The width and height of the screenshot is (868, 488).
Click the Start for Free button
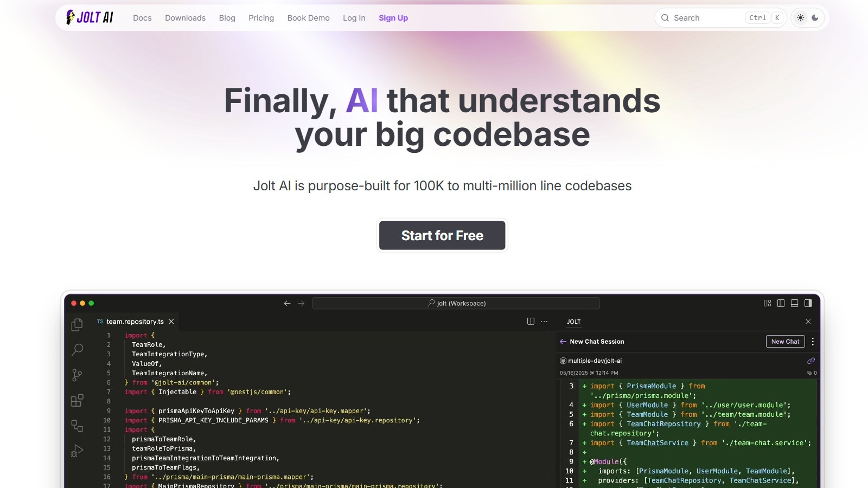(442, 235)
